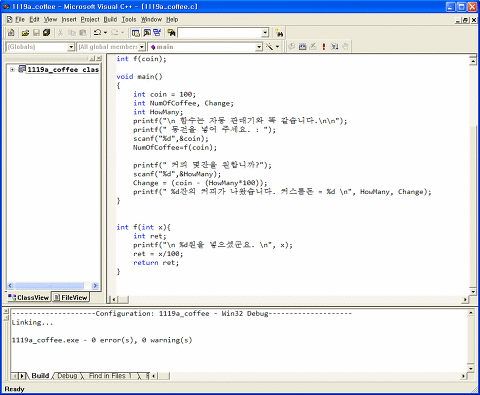Click the workspace pane horizontal scroll left arrow
This screenshot has width=480, height=395.
(x=10, y=286)
